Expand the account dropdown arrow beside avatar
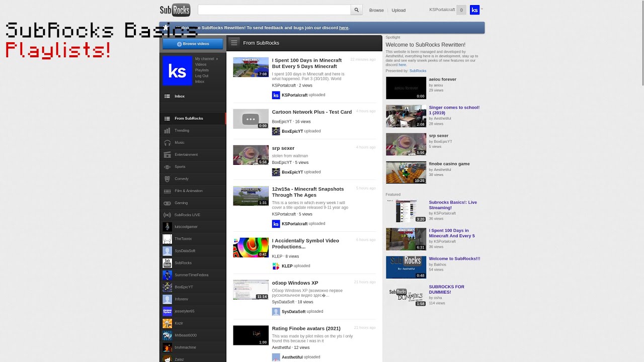This screenshot has height=362, width=644. [482, 9]
